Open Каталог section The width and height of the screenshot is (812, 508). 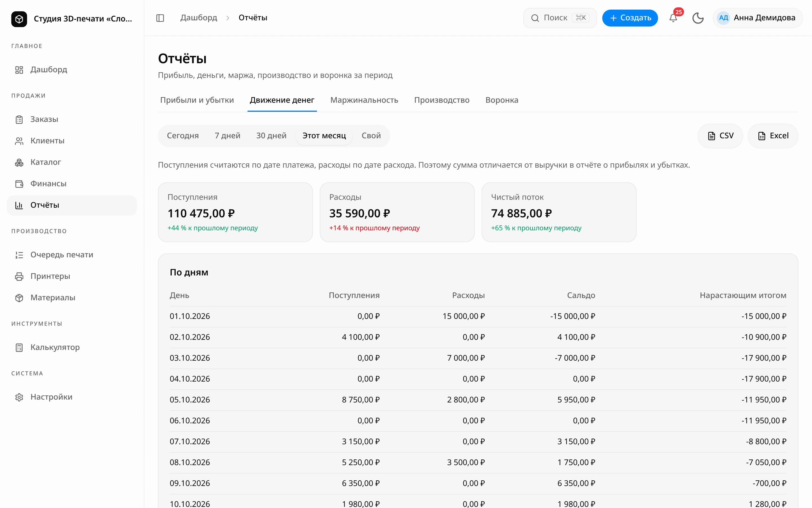coord(72,162)
